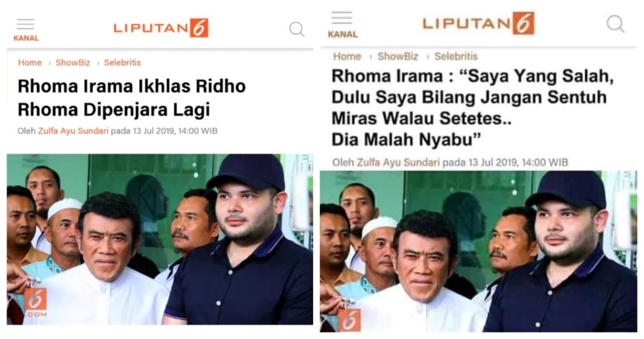644x339 pixels.
Task: Open the KANAL hamburger menu in right screenshot
Action: coord(342,25)
